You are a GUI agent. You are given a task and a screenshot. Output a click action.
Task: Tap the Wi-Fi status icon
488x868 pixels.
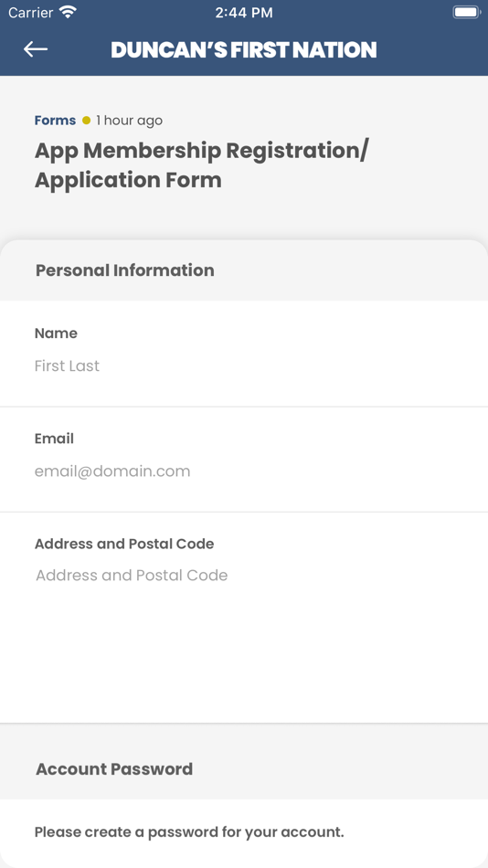click(69, 12)
